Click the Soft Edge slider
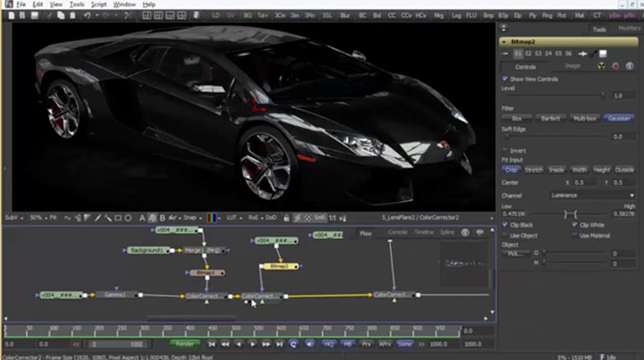Image resolution: width=644 pixels, height=360 pixels. 554,137
